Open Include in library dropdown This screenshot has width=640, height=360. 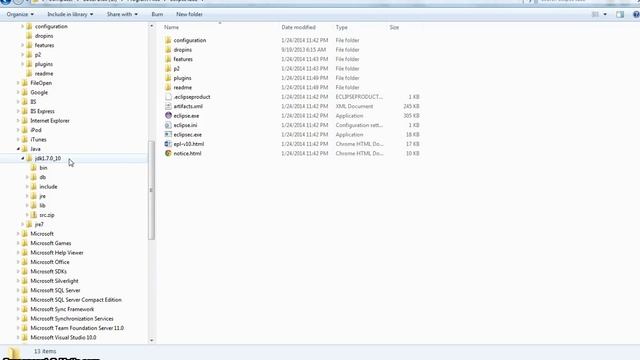(x=70, y=14)
